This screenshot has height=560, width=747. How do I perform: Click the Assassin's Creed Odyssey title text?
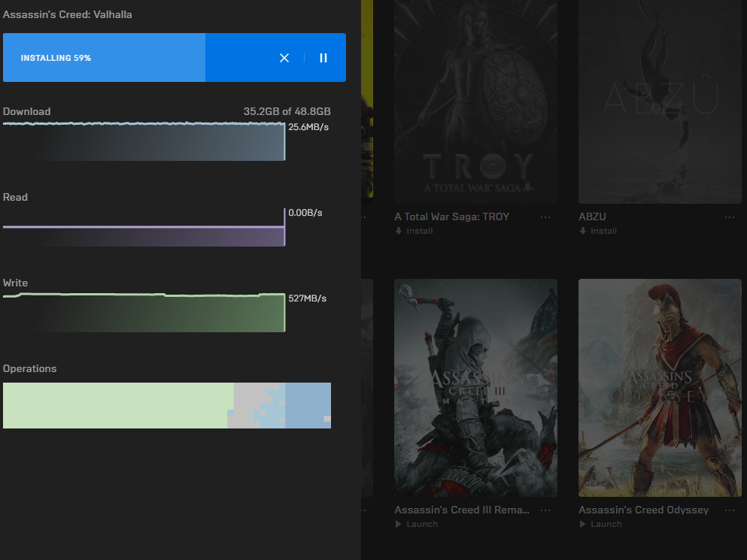pyautogui.click(x=643, y=510)
